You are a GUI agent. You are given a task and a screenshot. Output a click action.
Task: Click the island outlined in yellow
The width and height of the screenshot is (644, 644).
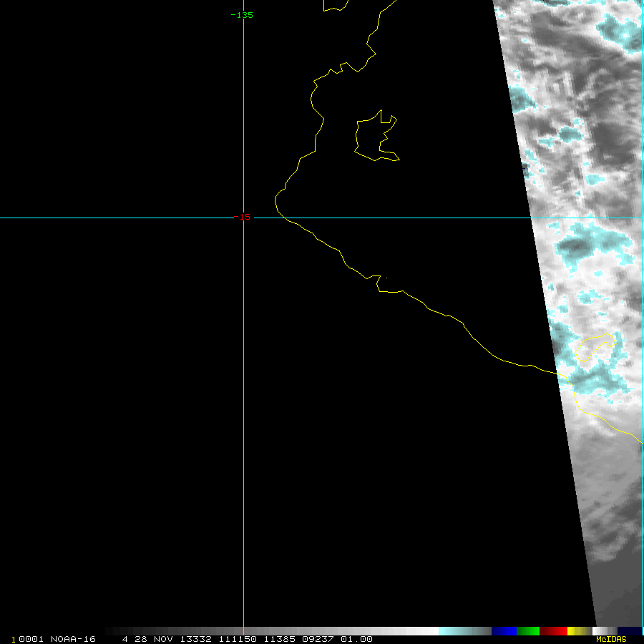(376, 137)
